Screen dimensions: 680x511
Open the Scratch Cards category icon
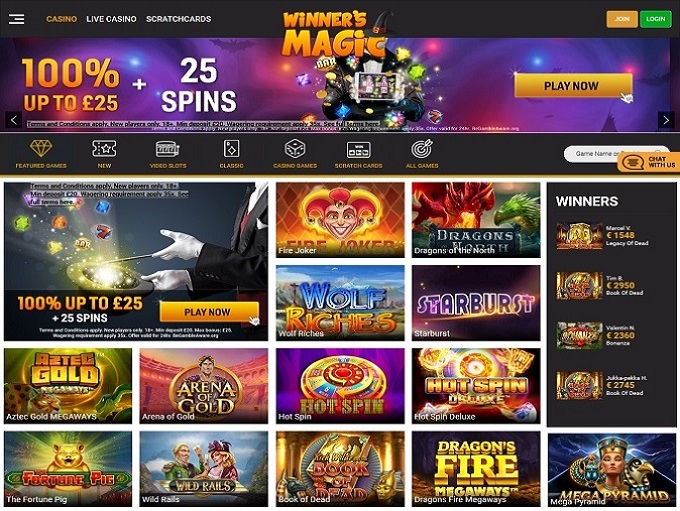pyautogui.click(x=359, y=150)
